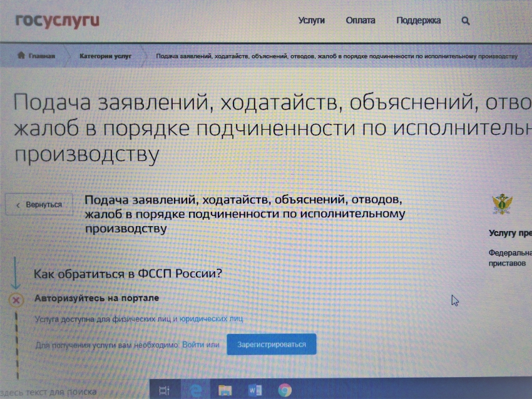Open Microsoft Word from the taskbar

point(255,390)
